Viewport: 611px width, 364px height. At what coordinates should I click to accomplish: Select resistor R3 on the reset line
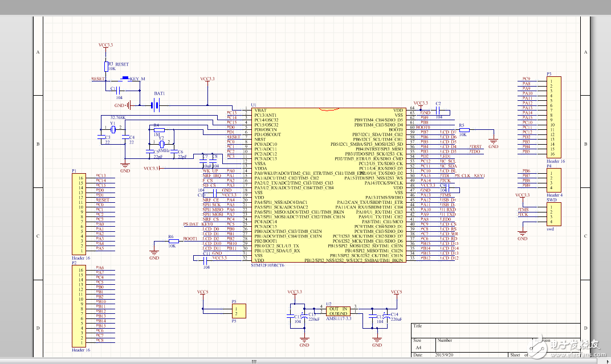click(105, 67)
